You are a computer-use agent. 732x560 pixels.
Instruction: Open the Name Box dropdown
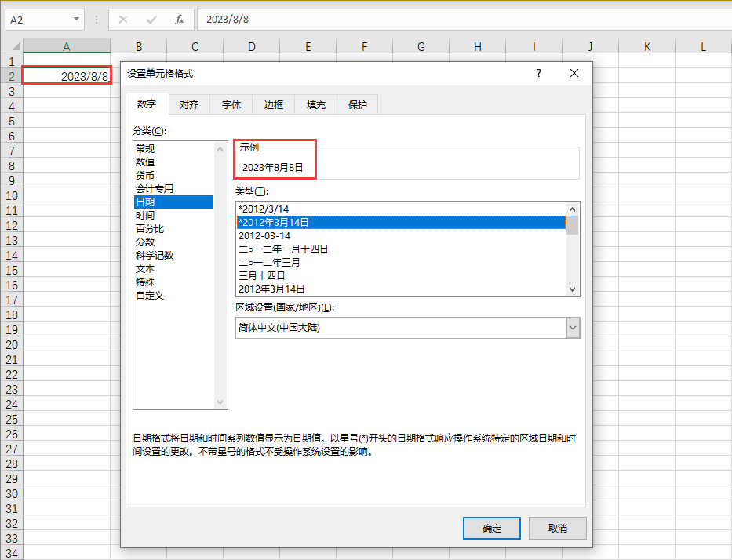[x=75, y=19]
